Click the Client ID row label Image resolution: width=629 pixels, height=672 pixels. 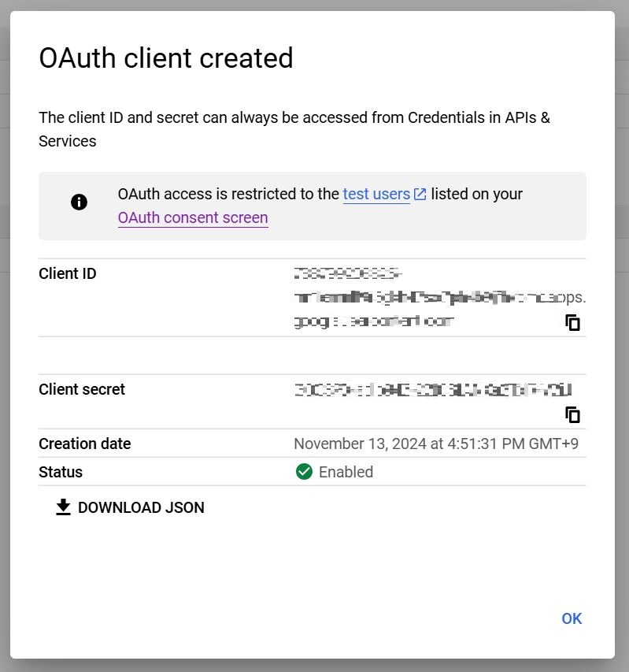coord(68,274)
